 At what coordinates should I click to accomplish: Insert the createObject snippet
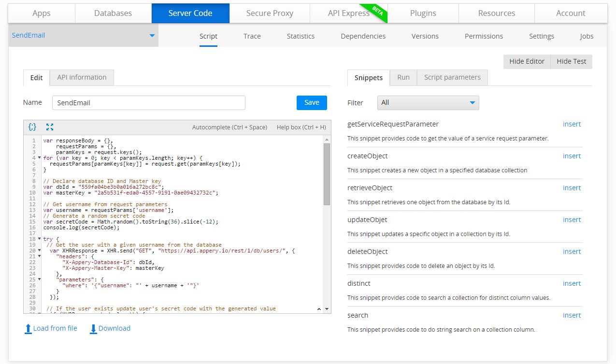[572, 156]
